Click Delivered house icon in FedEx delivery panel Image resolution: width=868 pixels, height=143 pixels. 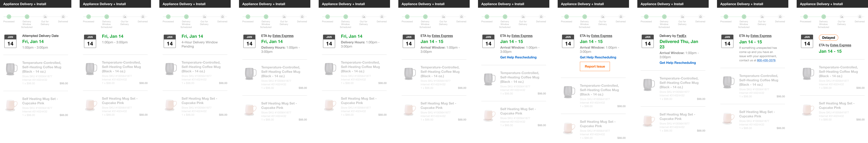coord(700,16)
